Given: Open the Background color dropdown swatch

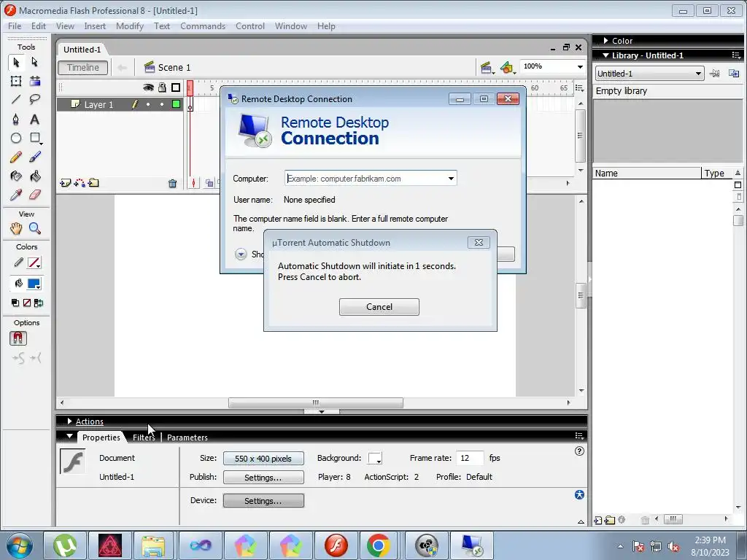Looking at the screenshot, I should (375, 459).
